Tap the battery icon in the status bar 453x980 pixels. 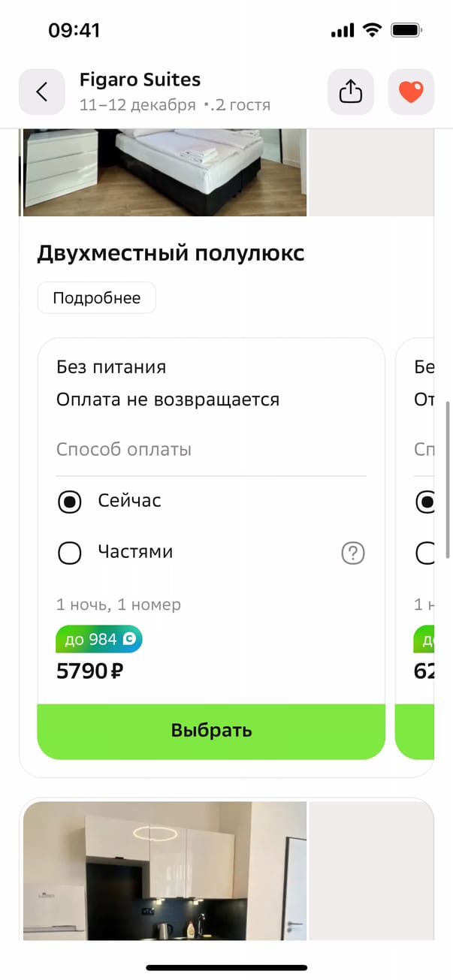pyautogui.click(x=406, y=30)
